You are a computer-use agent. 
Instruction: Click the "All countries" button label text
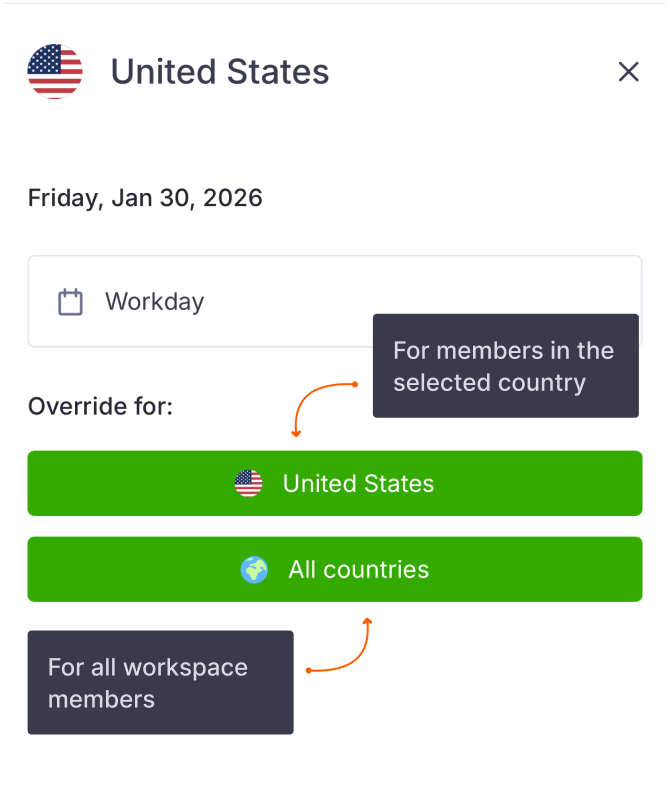click(358, 570)
